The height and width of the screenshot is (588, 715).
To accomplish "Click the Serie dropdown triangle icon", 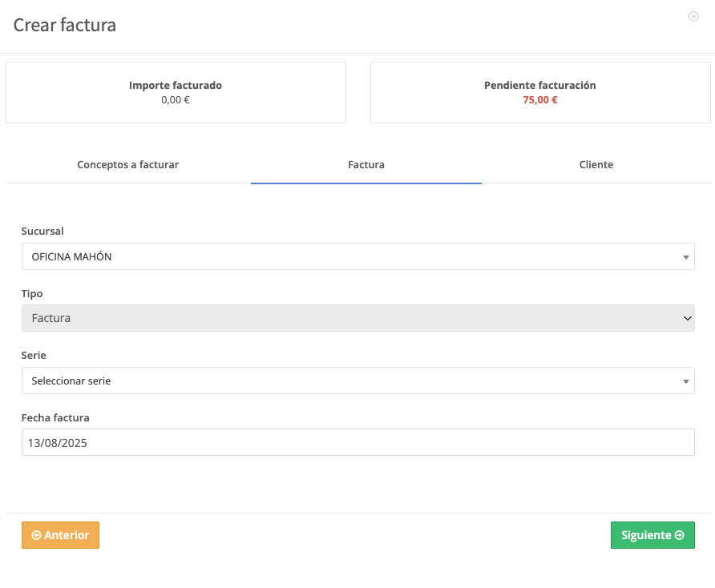I will coord(685,381).
